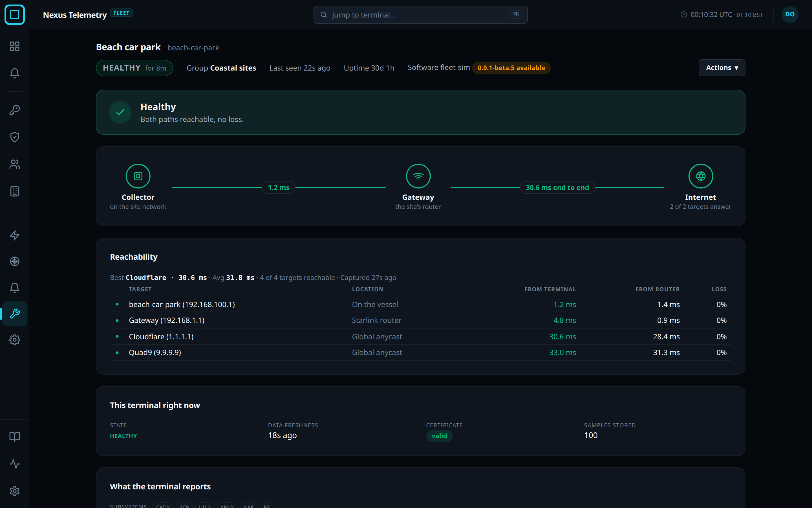This screenshot has width=812, height=508.
Task: Select the highlighted wrench icon in sidebar
Action: coord(14,314)
